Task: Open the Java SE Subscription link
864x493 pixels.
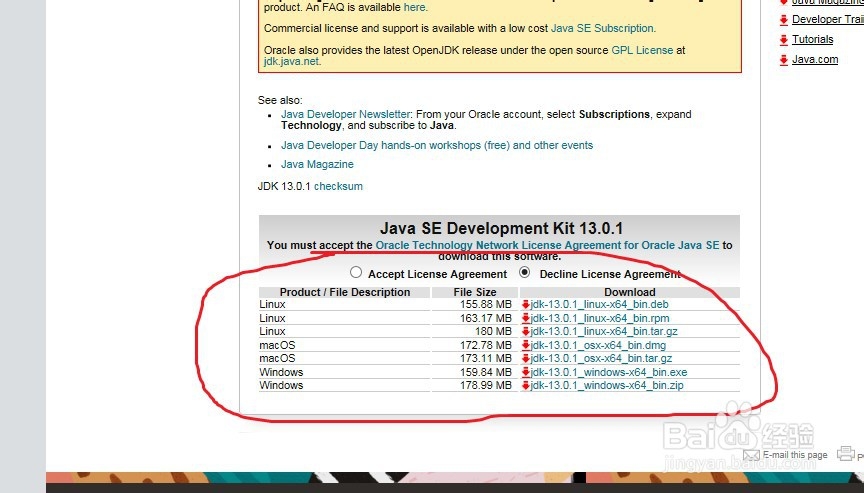Action: click(x=602, y=28)
